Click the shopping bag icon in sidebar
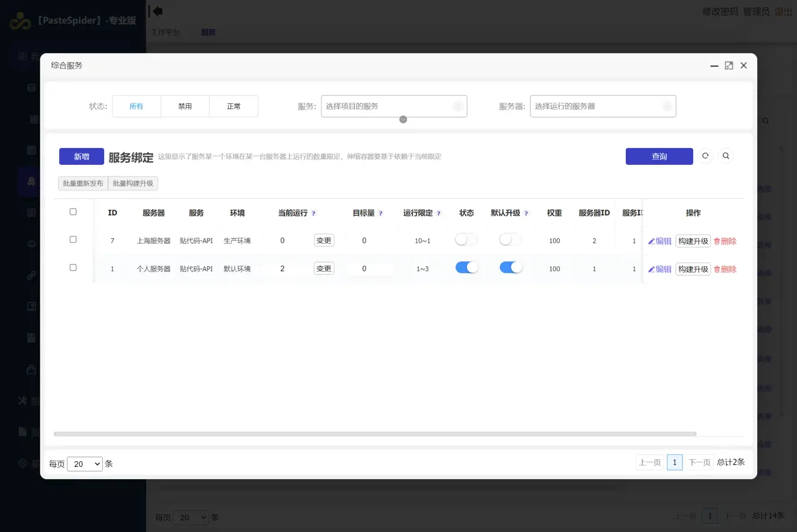797x532 pixels. (x=31, y=369)
